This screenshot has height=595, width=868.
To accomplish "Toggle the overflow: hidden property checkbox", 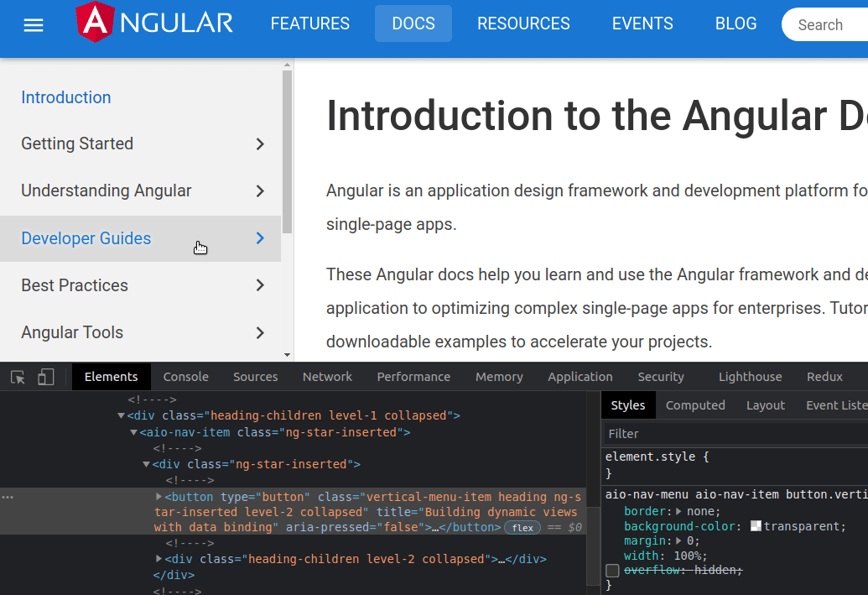I will pos(612,570).
